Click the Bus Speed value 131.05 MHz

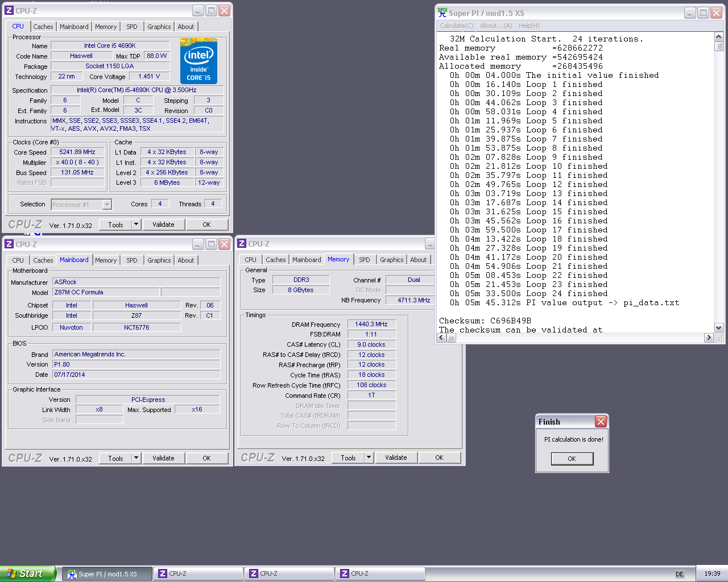[77, 172]
